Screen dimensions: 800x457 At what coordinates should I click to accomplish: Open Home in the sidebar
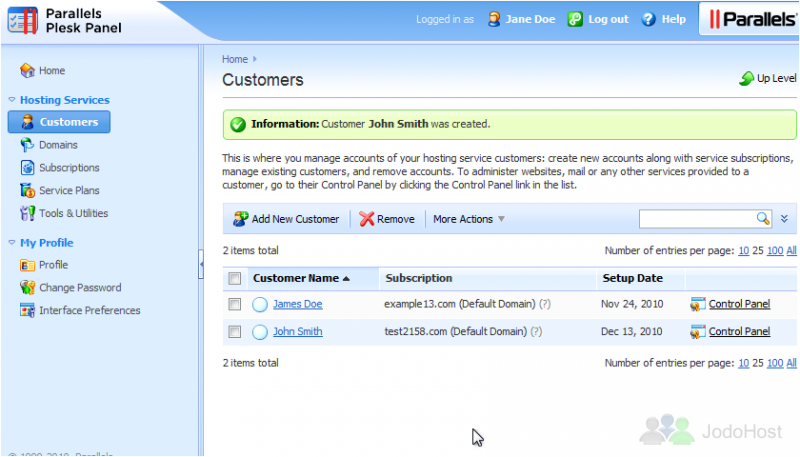[52, 70]
